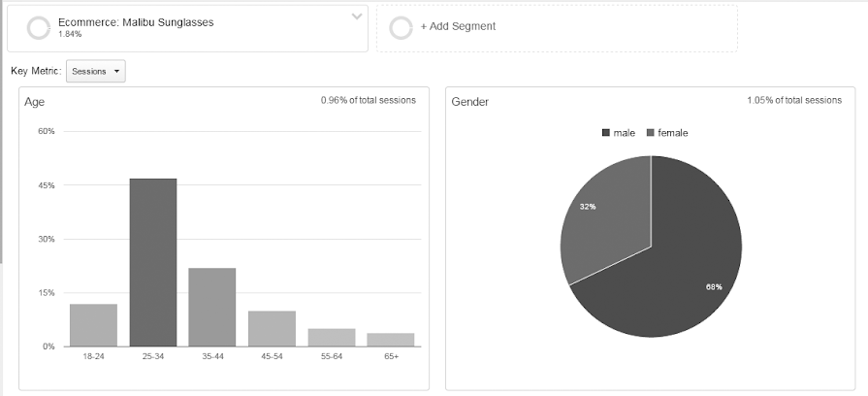Click the male legend label
The image size is (868, 396).
coord(624,133)
